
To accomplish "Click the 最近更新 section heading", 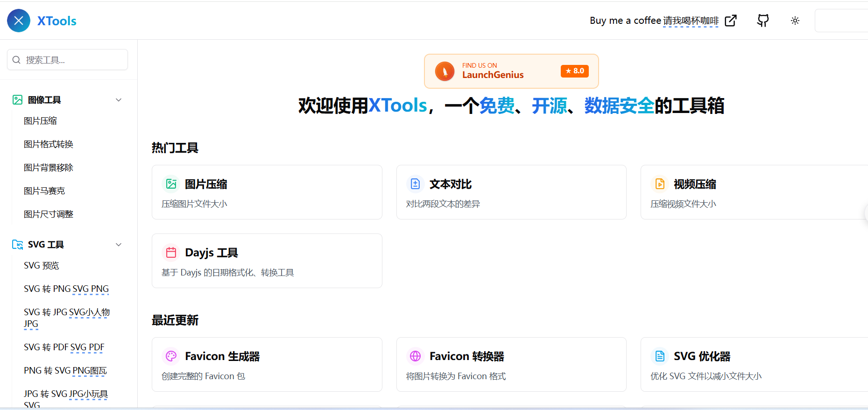I will coord(175,320).
